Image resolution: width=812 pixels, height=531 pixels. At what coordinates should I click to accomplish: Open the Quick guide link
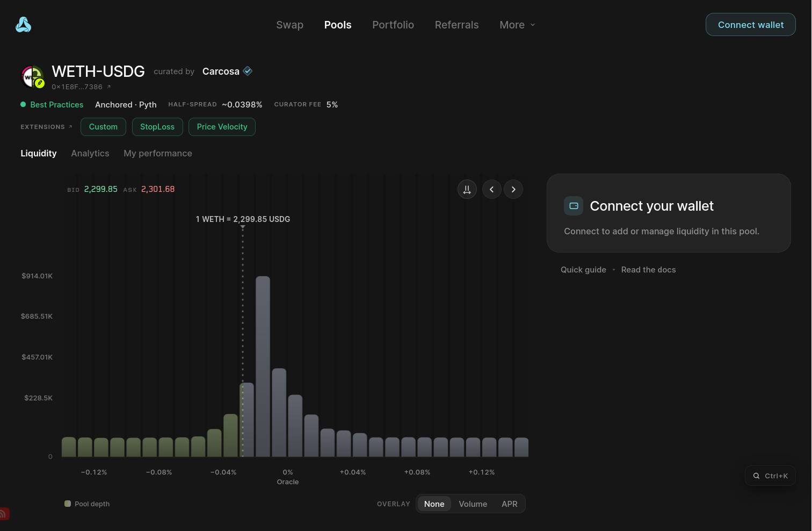(583, 270)
